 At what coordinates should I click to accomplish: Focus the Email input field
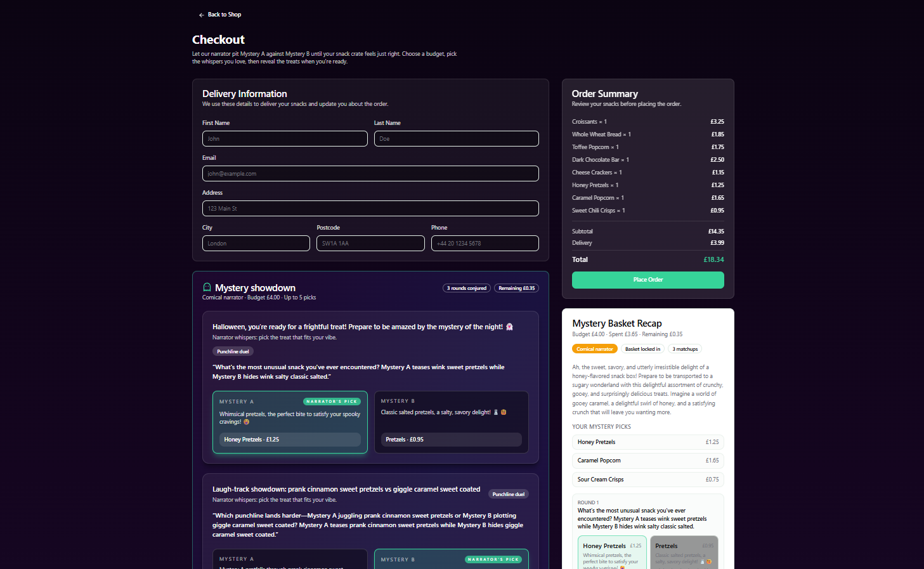[x=370, y=174]
